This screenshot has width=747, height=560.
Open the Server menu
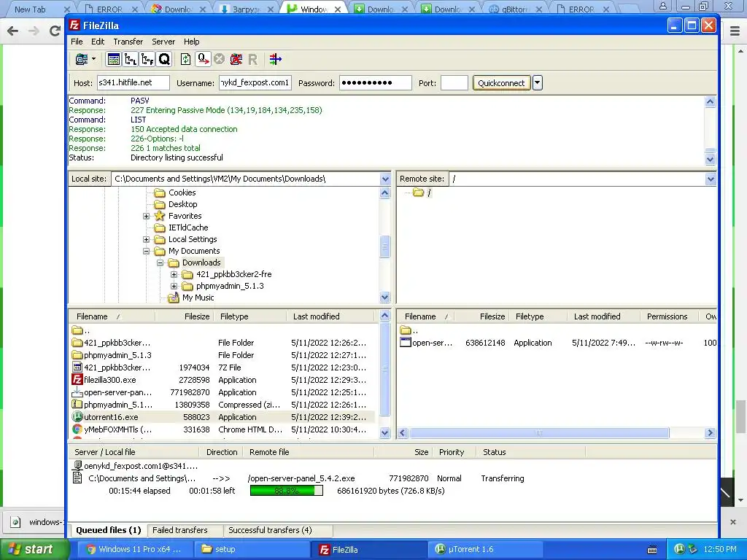(x=163, y=42)
